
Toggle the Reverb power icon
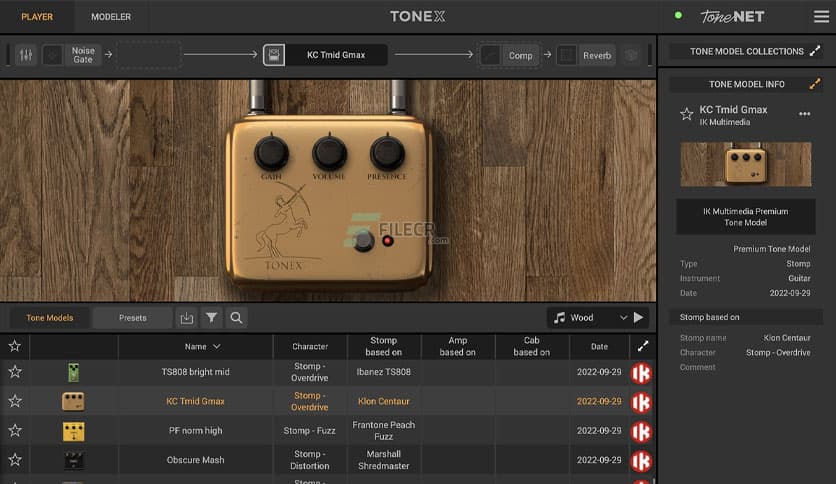(566, 55)
